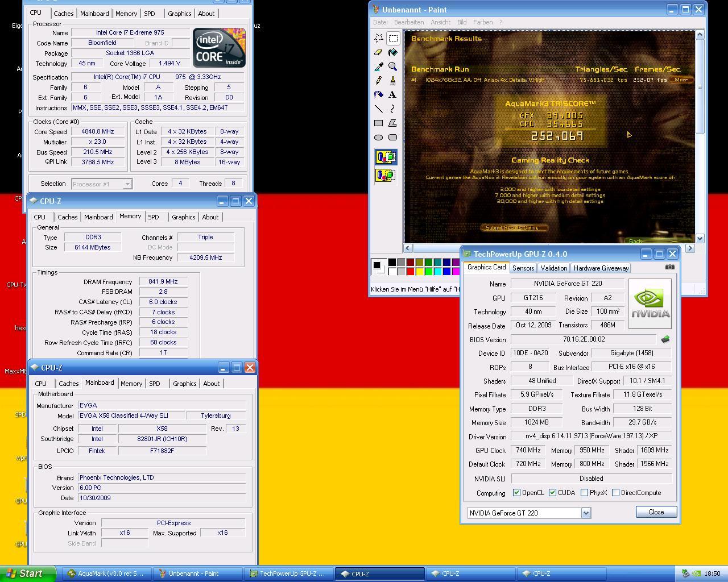Toggle the CUDA checkbox in GPU-Z
The image size is (728, 582).
[x=552, y=493]
